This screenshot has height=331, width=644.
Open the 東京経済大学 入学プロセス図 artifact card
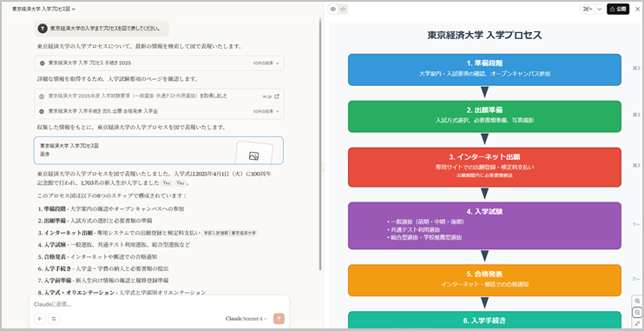click(159, 150)
